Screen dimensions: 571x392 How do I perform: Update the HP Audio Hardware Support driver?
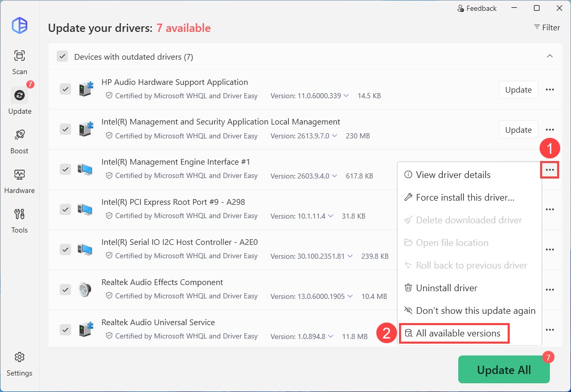pyautogui.click(x=518, y=90)
